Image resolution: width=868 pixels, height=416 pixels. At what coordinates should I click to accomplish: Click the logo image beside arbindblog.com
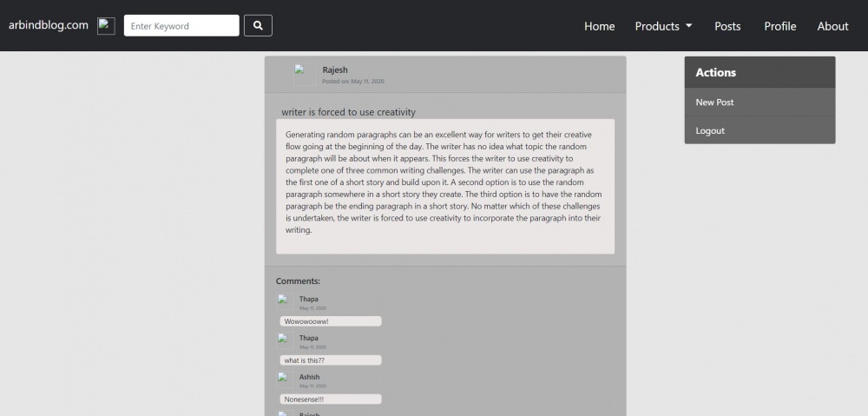tap(106, 26)
